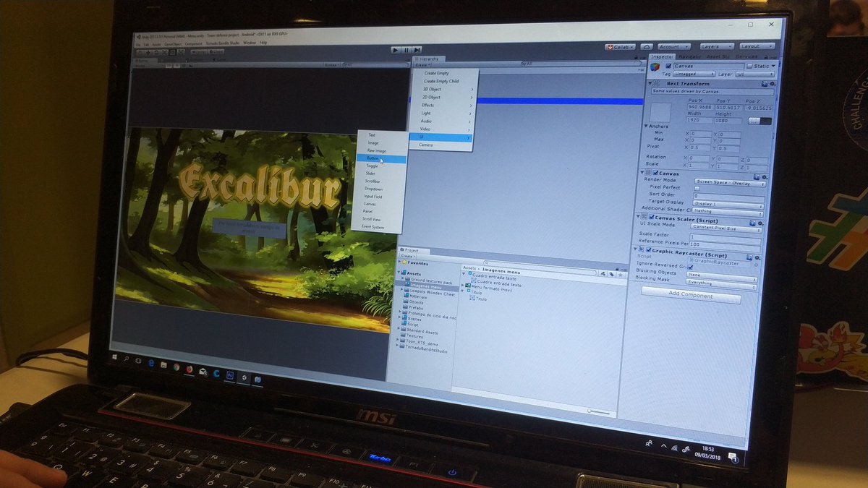Select 3D Object in Create menu
The width and height of the screenshot is (868, 488).
(443, 89)
